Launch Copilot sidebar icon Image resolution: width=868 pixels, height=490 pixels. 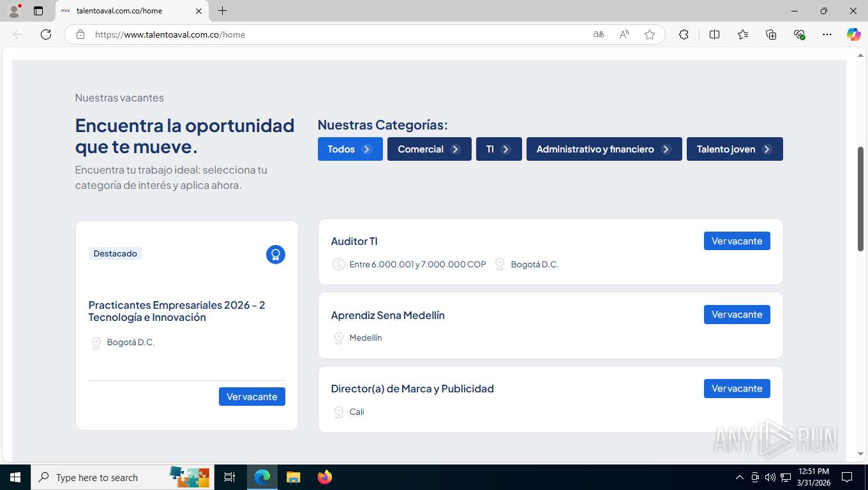pos(853,34)
